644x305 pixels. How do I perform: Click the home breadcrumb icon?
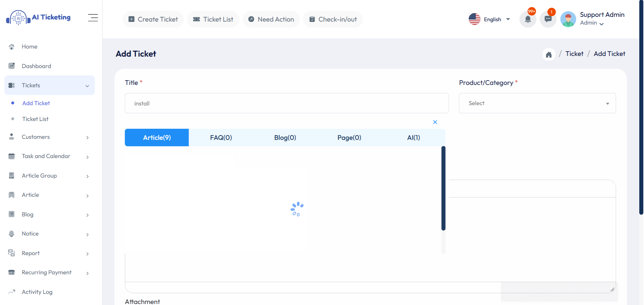[549, 54]
